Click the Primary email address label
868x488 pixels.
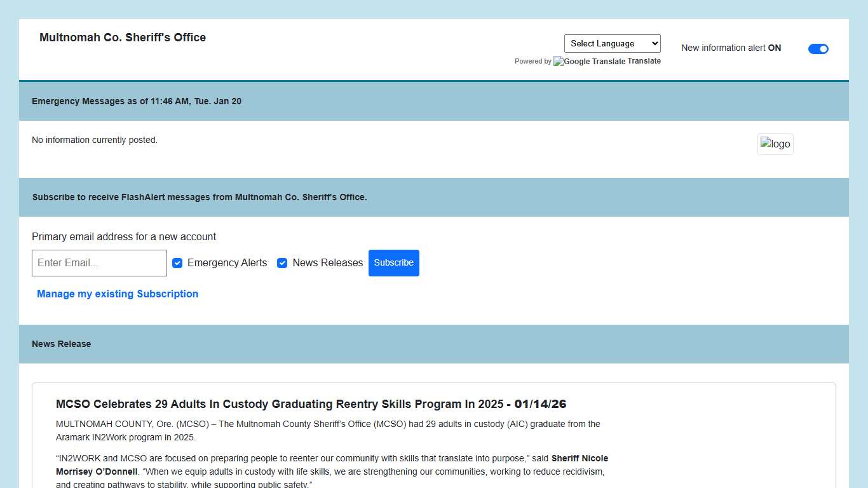point(124,236)
